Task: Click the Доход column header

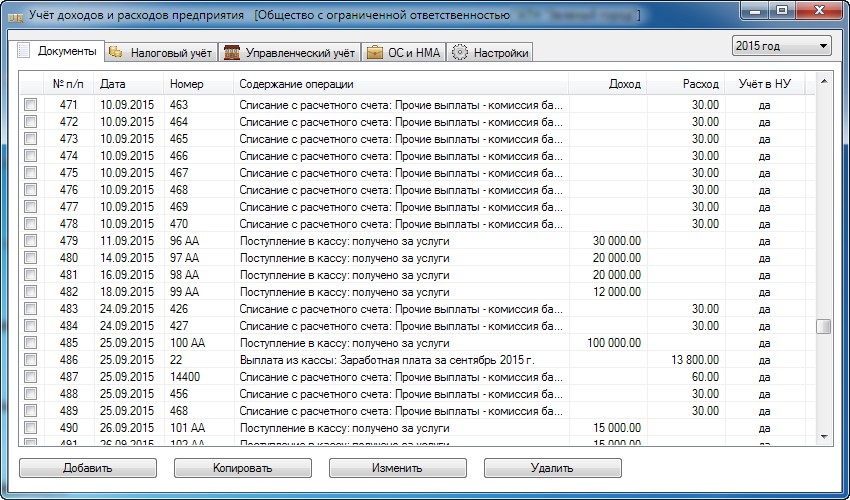Action: [x=608, y=84]
